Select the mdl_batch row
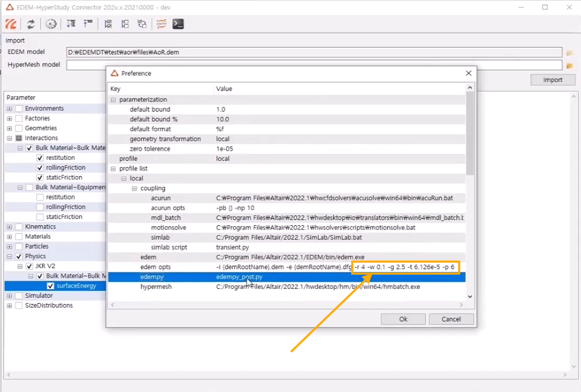The height and width of the screenshot is (392, 581). tap(287, 218)
